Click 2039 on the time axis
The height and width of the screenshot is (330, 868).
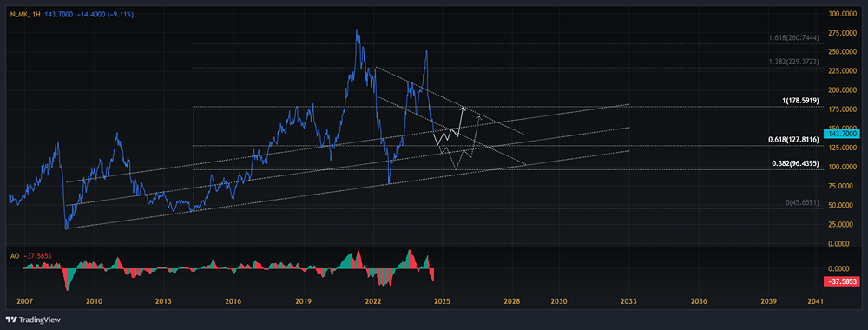(768, 301)
